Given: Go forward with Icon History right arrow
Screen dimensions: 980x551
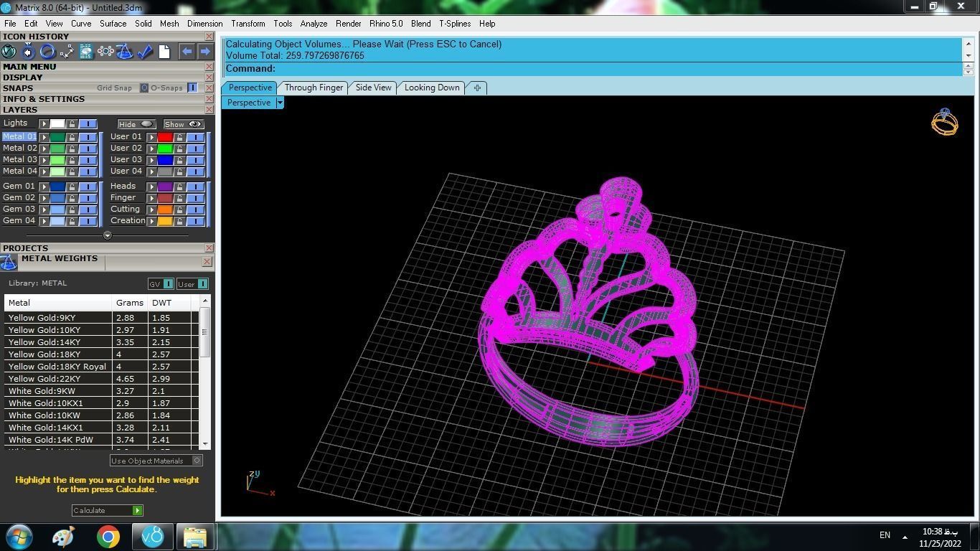Looking at the screenshot, I should pos(205,51).
